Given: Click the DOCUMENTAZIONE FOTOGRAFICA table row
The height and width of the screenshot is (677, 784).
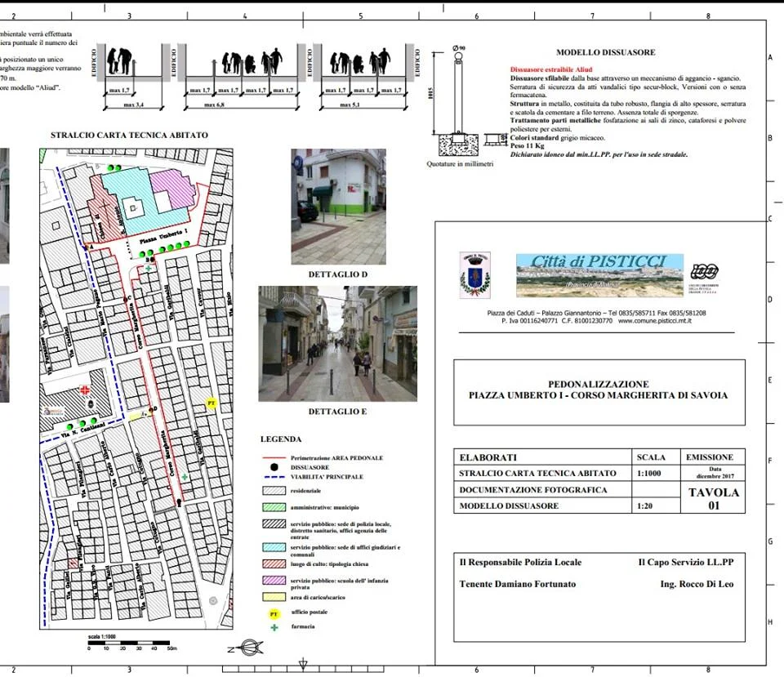Looking at the screenshot, I should click(x=542, y=490).
